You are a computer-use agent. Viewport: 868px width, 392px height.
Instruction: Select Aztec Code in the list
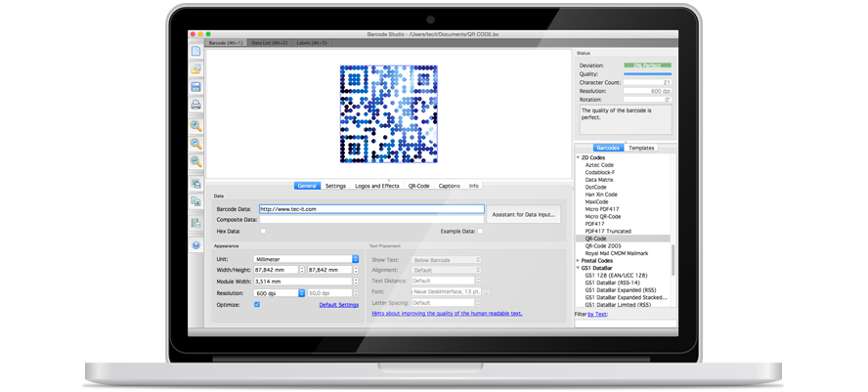599,165
